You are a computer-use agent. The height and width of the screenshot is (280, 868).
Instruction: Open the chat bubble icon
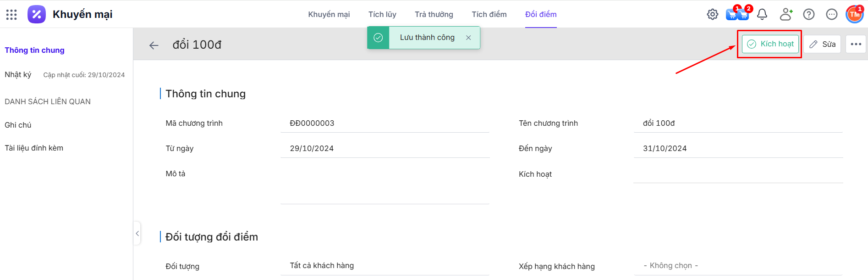coord(832,15)
